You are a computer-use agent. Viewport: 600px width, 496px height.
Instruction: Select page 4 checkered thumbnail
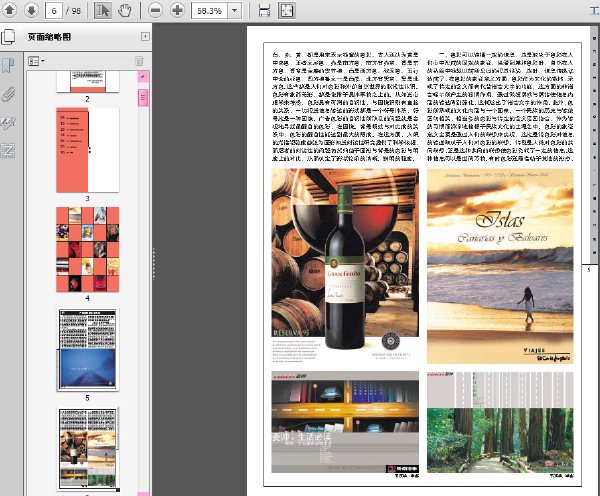pyautogui.click(x=88, y=250)
